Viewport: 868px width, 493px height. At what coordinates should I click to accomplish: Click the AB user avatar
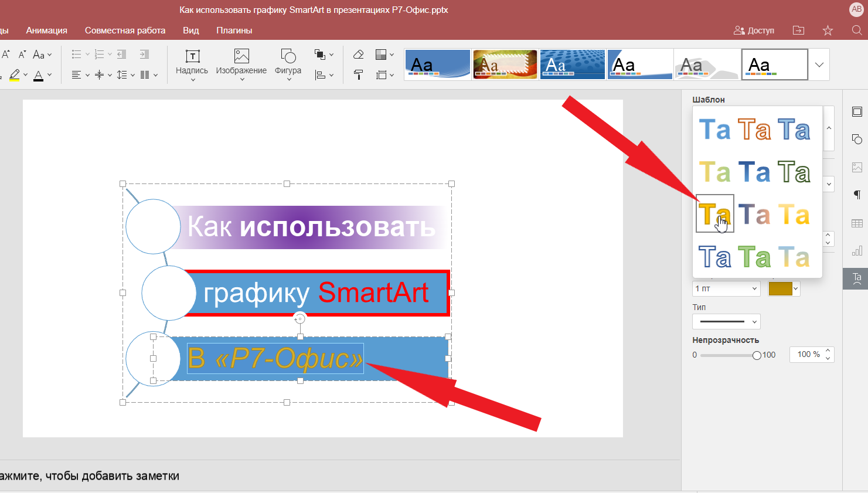pos(856,9)
